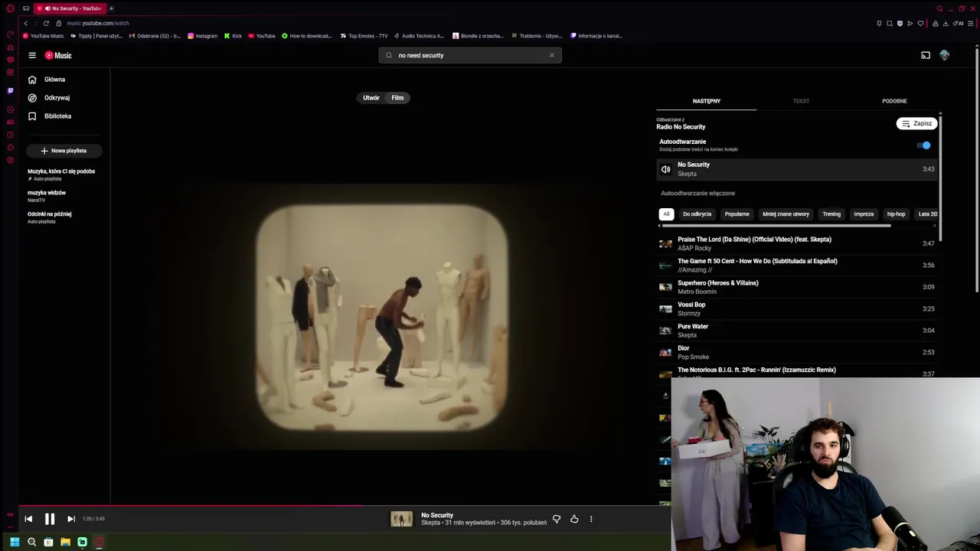The height and width of the screenshot is (551, 980).
Task: Skip to previous track
Action: [x=28, y=519]
